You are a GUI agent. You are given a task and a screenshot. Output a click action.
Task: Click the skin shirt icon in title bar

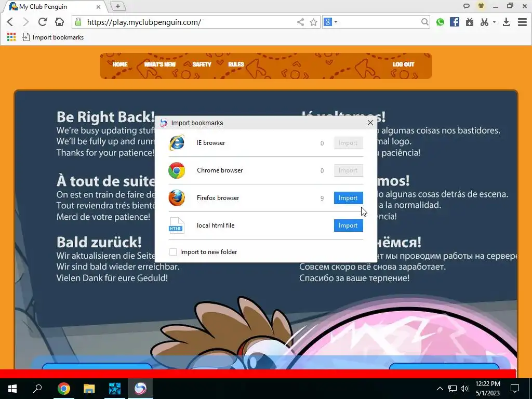click(481, 6)
